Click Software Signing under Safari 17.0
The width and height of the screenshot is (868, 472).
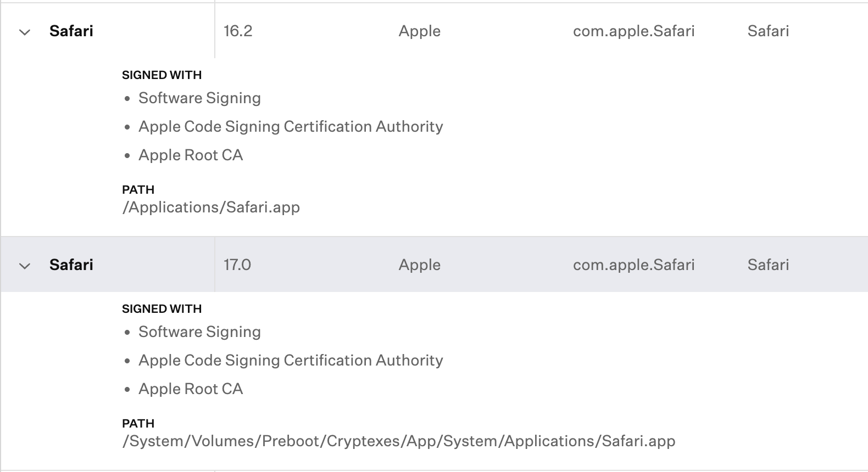click(199, 332)
